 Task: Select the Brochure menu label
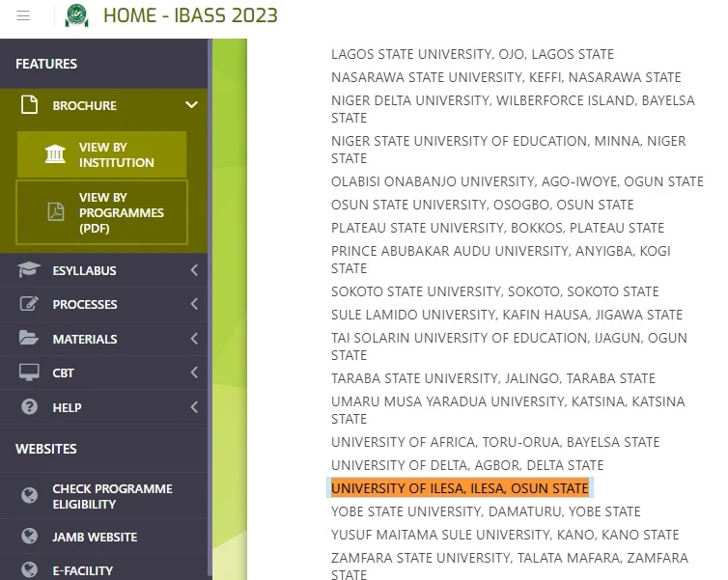tap(84, 106)
